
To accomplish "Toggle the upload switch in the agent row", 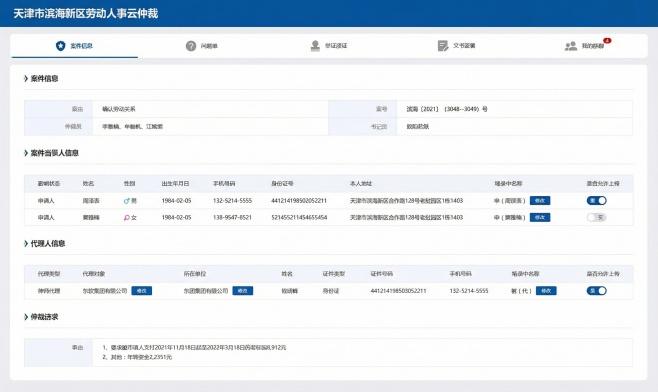I will coord(596,290).
